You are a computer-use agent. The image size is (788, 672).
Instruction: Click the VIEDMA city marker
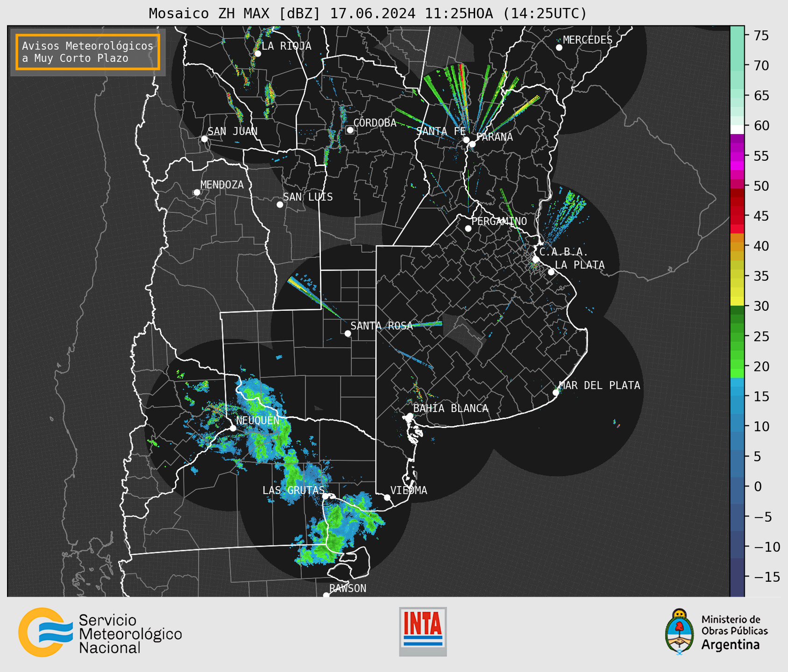pyautogui.click(x=387, y=497)
